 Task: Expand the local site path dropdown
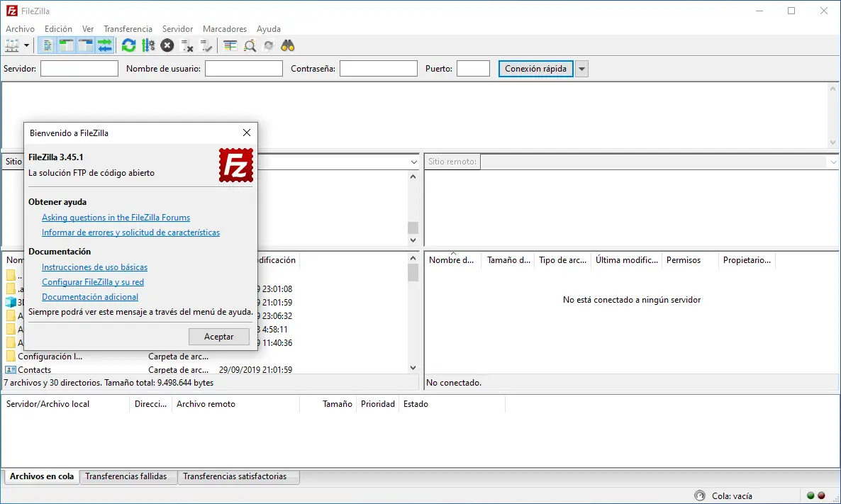click(413, 162)
